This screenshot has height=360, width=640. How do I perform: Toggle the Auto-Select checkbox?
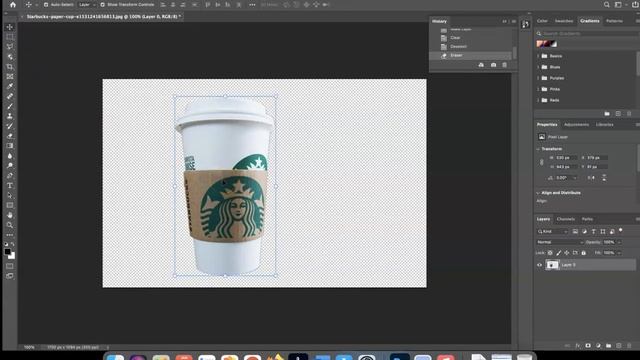(x=46, y=5)
